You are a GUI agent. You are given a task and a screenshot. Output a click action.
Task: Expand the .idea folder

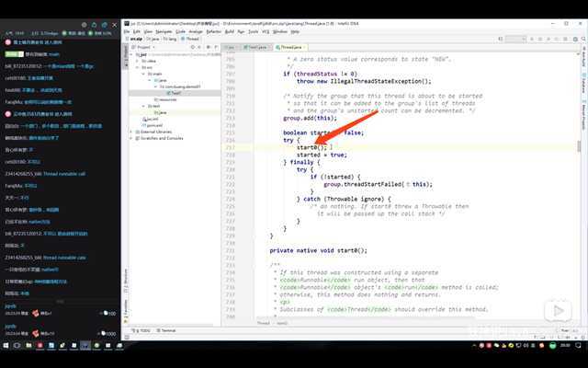click(138, 61)
